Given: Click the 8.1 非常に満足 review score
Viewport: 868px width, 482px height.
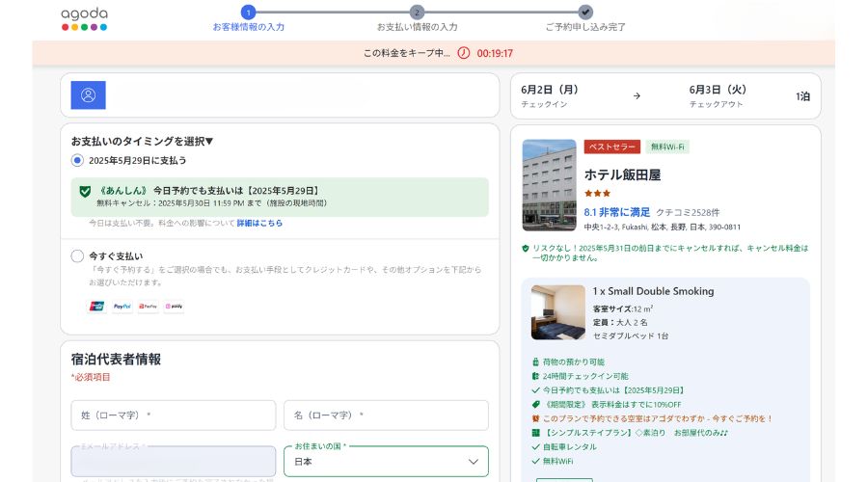Looking at the screenshot, I should tap(617, 212).
